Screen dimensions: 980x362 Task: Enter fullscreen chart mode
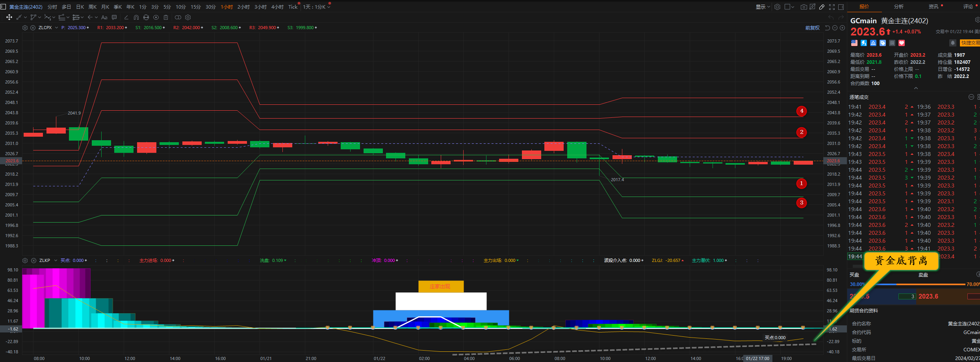pos(832,7)
